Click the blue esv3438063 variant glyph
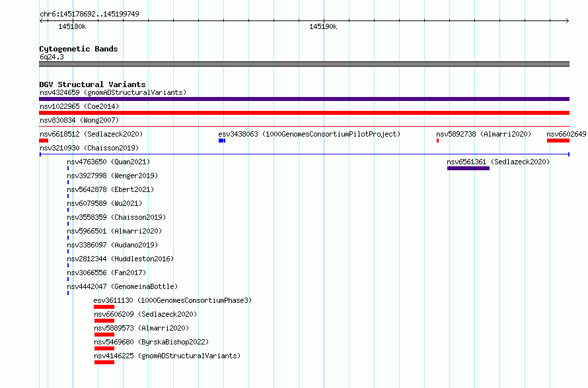This screenshot has width=588, height=388. point(222,141)
